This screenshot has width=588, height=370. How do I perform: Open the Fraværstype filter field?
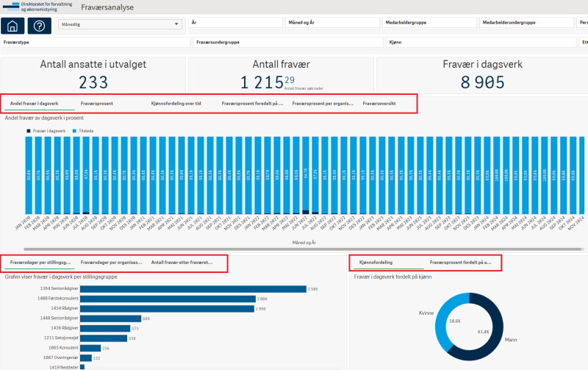[96, 43]
